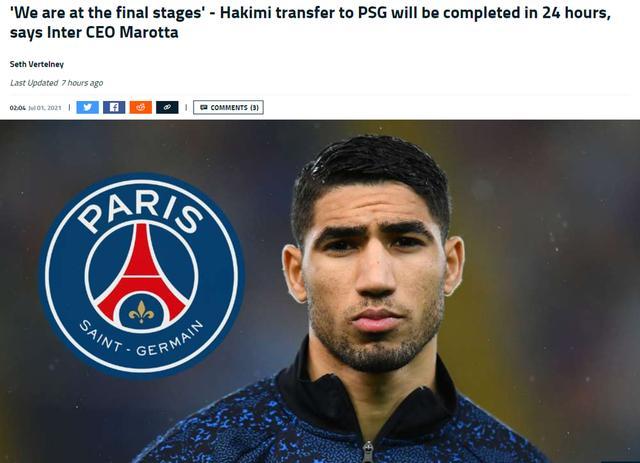
Task: Click the 02:04 publish time
Action: [18, 108]
